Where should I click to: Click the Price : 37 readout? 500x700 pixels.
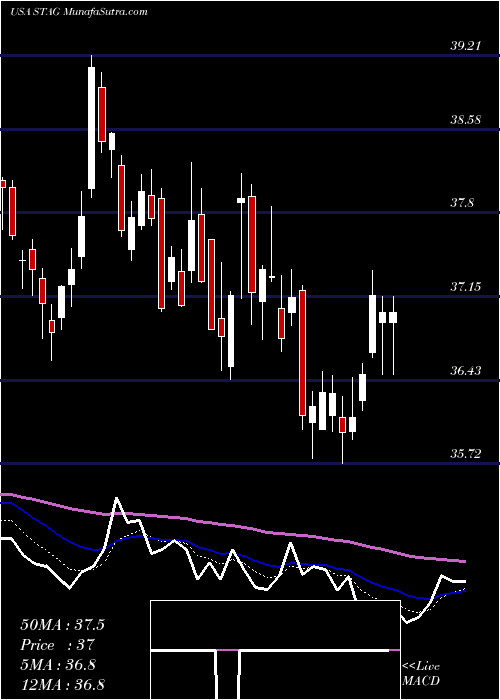[x=58, y=645]
